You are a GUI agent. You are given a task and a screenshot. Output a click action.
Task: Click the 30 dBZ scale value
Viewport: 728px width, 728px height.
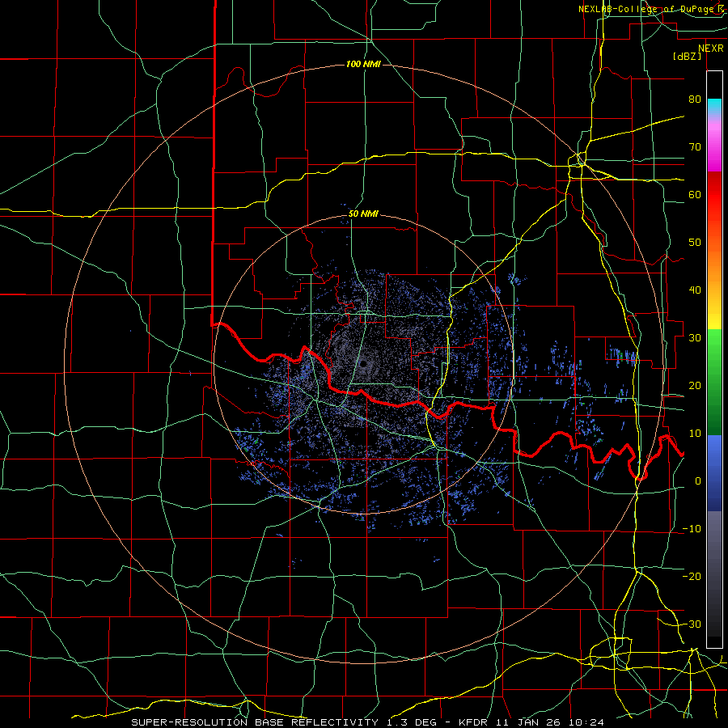695,337
